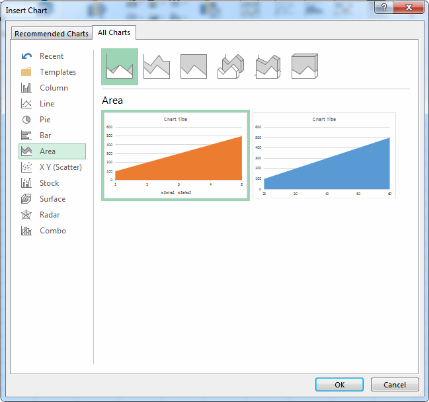Screen dimensions: 429x402
Task: Click the Bar chart icon in sidebar
Action: 26,135
